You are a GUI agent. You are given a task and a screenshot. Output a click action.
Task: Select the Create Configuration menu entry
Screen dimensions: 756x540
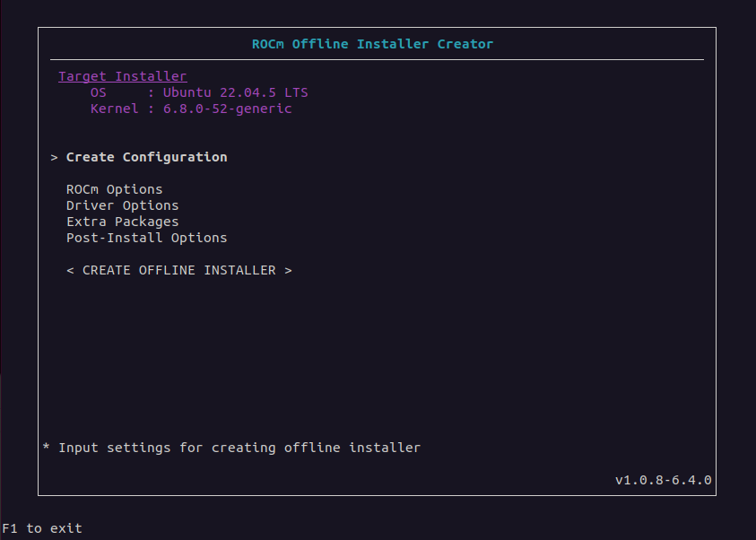[146, 157]
